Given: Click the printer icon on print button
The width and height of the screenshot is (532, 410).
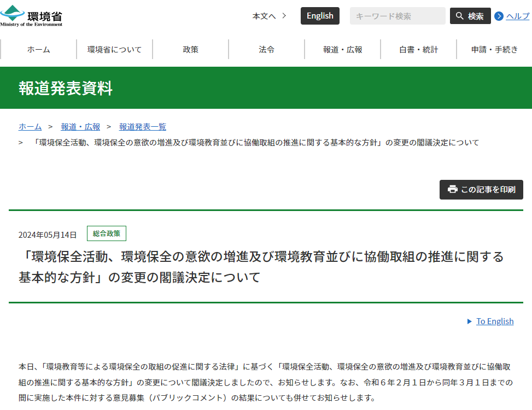Looking at the screenshot, I should click(452, 190).
